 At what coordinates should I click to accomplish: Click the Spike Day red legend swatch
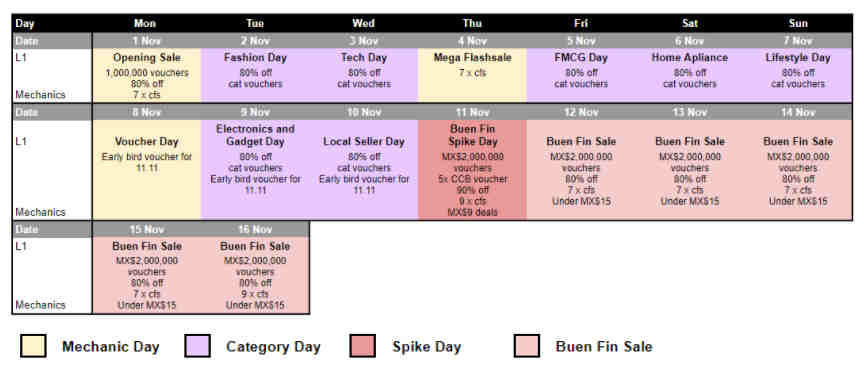(x=362, y=346)
